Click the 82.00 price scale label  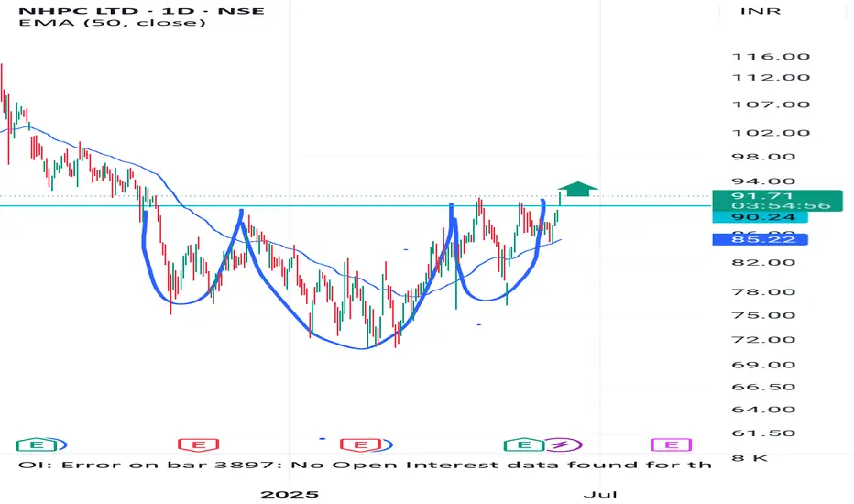click(x=763, y=263)
